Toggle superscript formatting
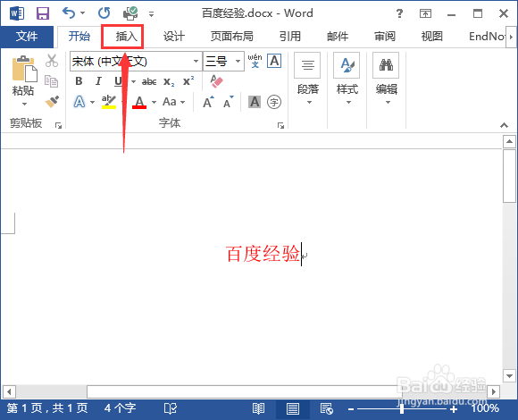Image resolution: width=518 pixels, height=420 pixels. click(188, 81)
